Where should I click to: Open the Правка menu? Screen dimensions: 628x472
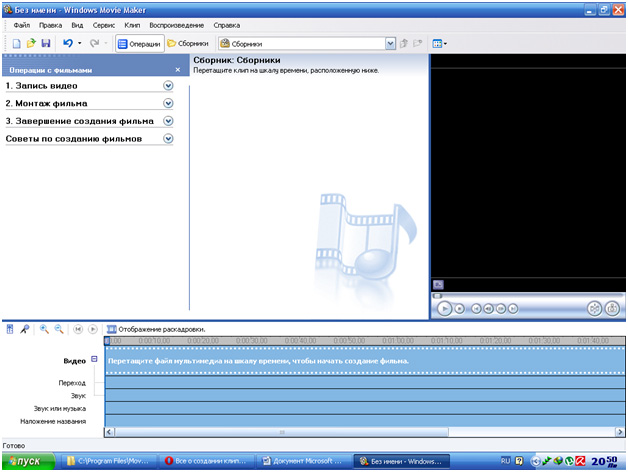tap(50, 25)
